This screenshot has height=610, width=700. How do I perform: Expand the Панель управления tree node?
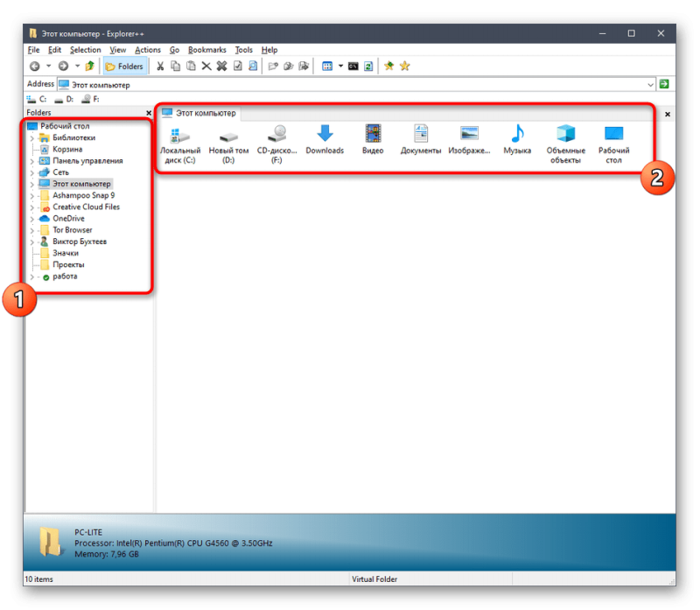32,161
